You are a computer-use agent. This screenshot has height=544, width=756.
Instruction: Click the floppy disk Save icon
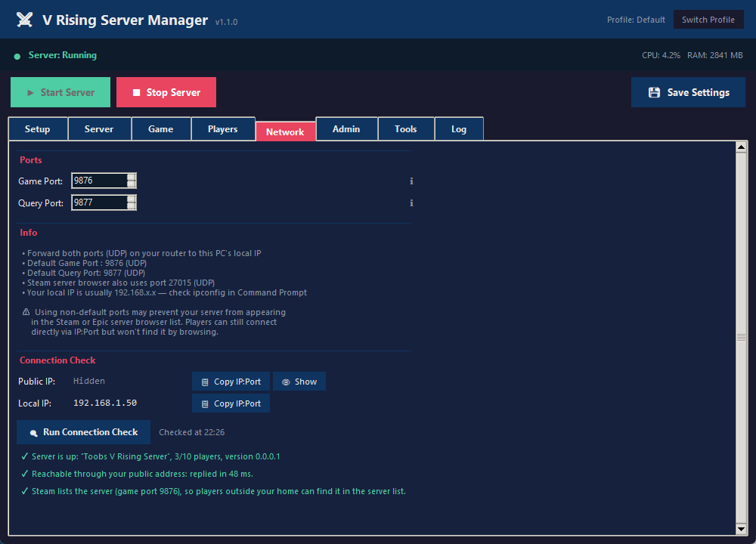point(654,92)
